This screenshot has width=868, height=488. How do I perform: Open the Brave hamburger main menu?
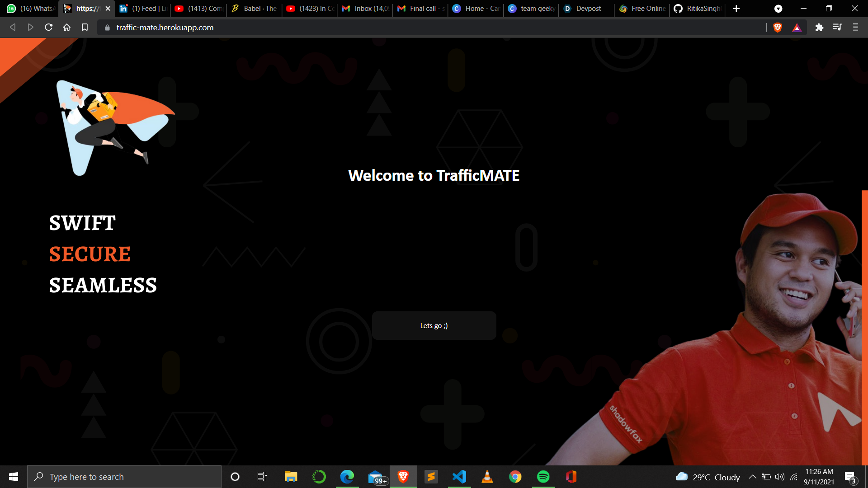click(855, 28)
